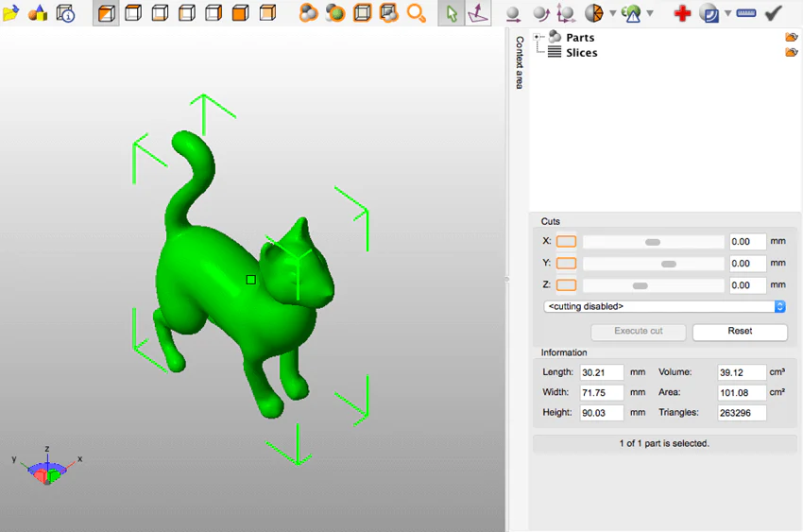
Task: Click the Execute cut button
Action: [x=638, y=332]
